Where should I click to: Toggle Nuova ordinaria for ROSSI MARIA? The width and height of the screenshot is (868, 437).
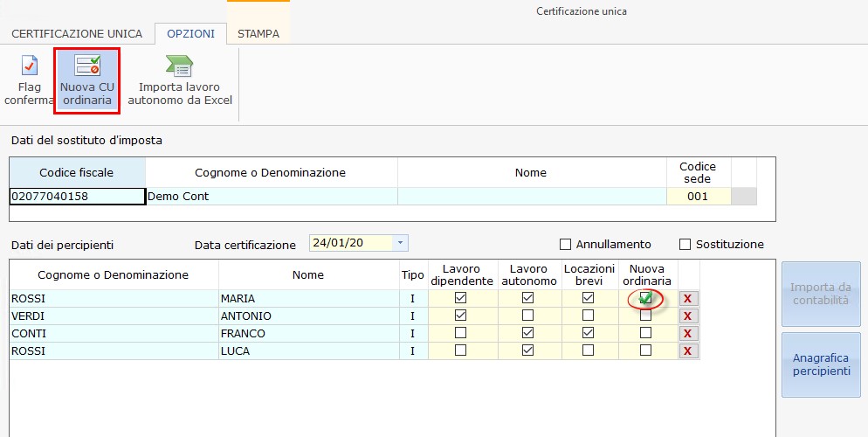(x=645, y=299)
